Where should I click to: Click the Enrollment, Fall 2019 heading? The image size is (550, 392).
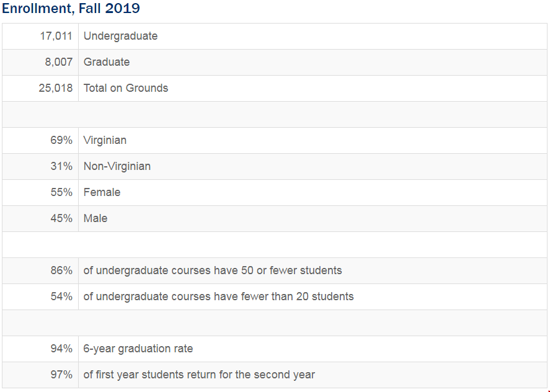tap(71, 8)
